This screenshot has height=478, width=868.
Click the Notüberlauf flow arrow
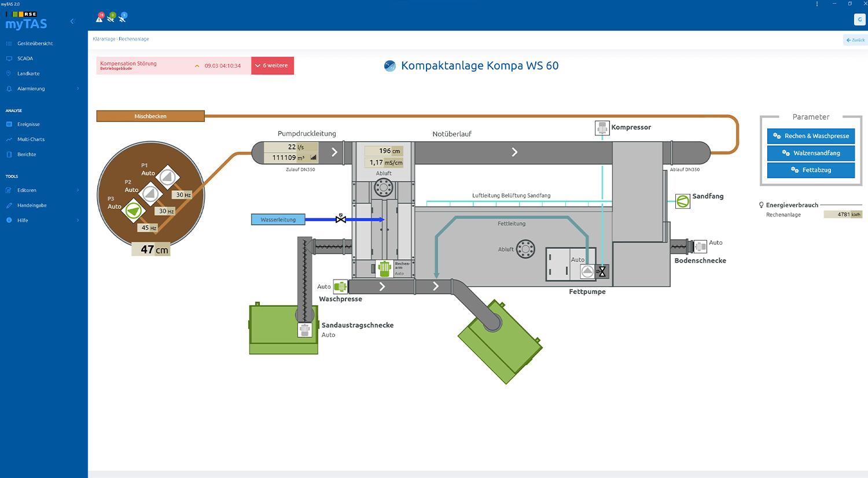pos(514,152)
